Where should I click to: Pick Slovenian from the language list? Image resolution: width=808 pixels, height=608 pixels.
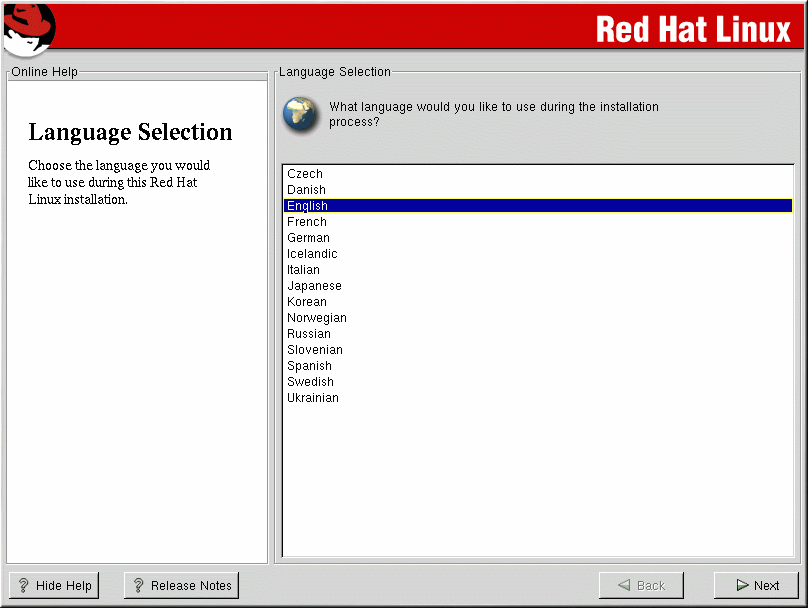314,350
